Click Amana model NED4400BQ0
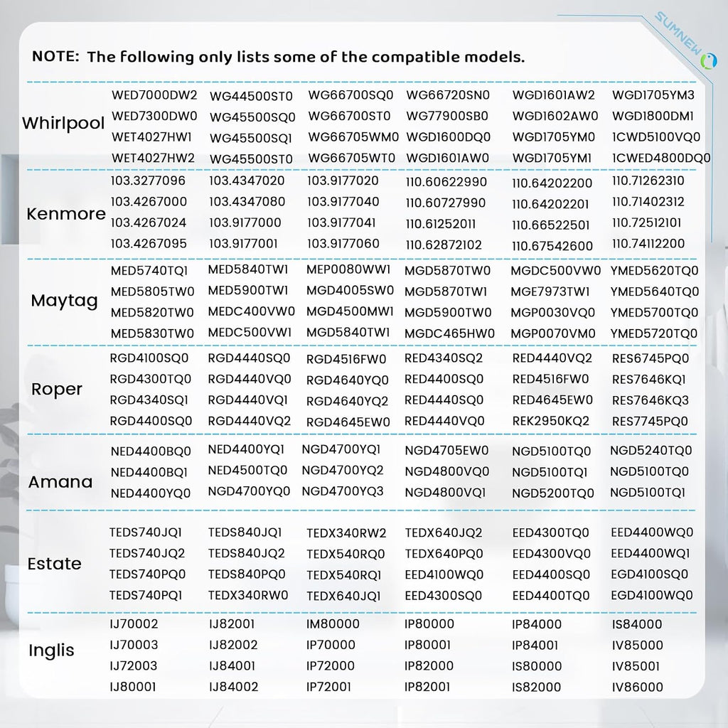Viewport: 728px width, 728px height. point(151,451)
